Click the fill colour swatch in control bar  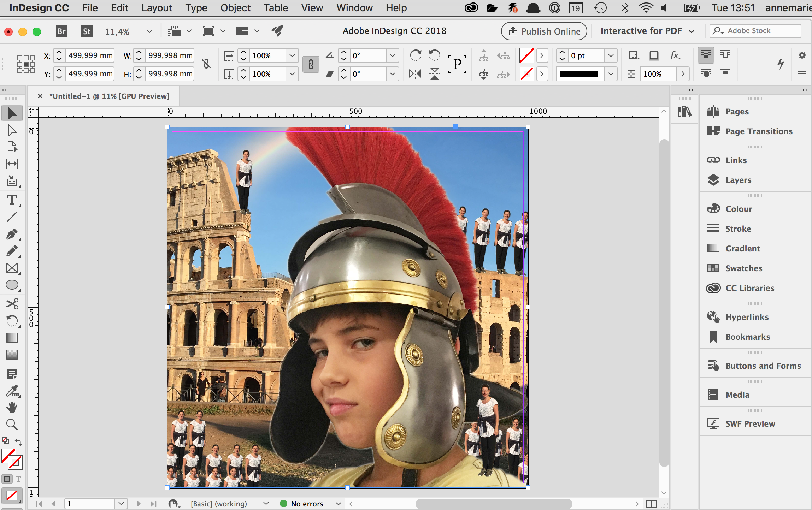click(526, 55)
